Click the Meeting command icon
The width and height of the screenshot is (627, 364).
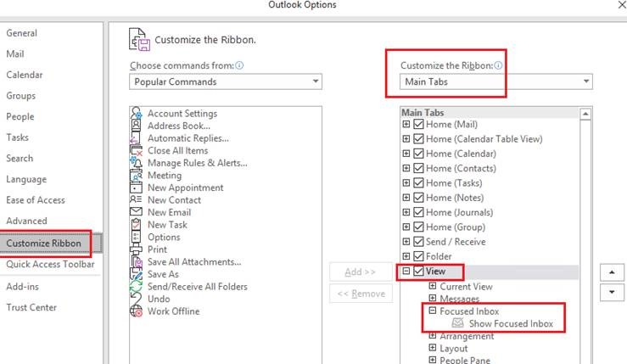click(x=136, y=175)
